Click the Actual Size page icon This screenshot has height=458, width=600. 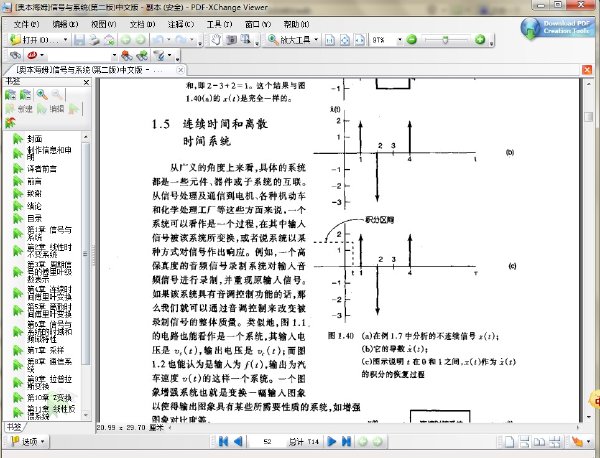330,40
